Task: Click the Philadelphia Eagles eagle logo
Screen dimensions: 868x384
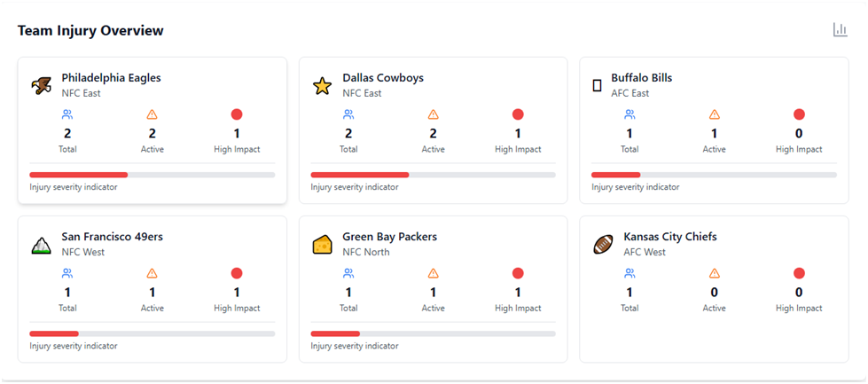Action: pos(41,86)
